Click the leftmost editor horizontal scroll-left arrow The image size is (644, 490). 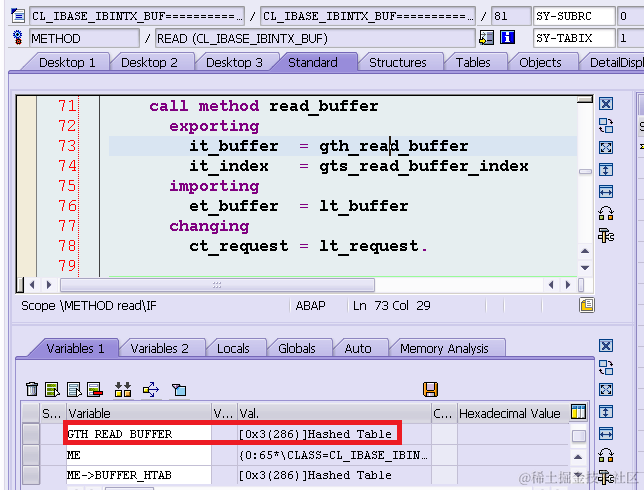pos(32,285)
